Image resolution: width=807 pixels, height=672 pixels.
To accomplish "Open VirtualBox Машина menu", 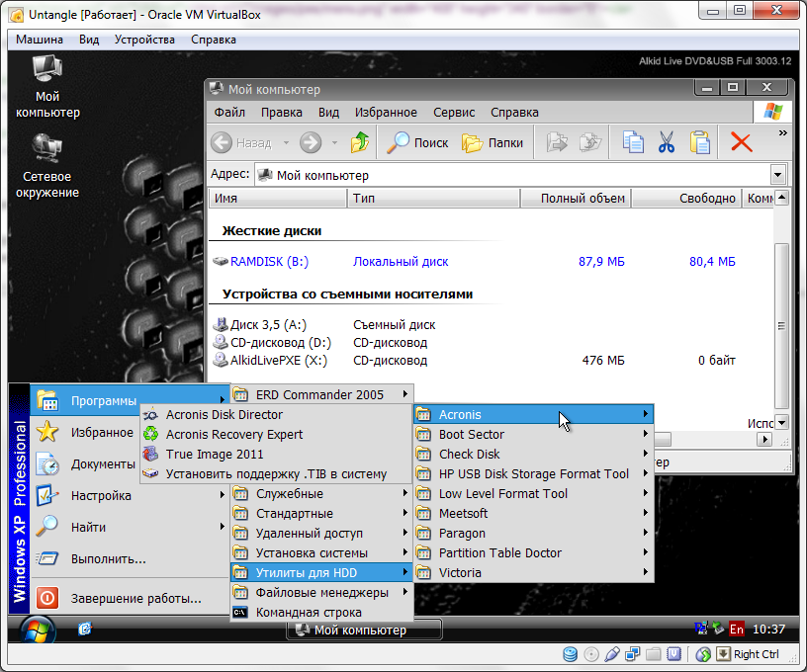I will click(x=40, y=40).
